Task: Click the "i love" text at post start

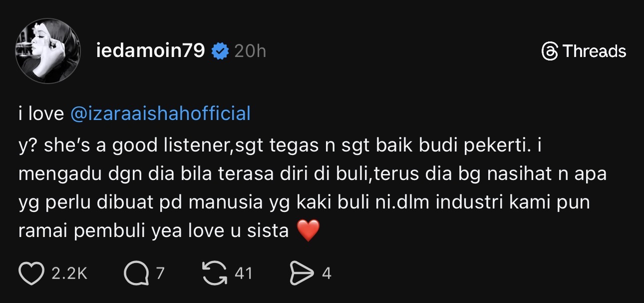Action: 41,114
